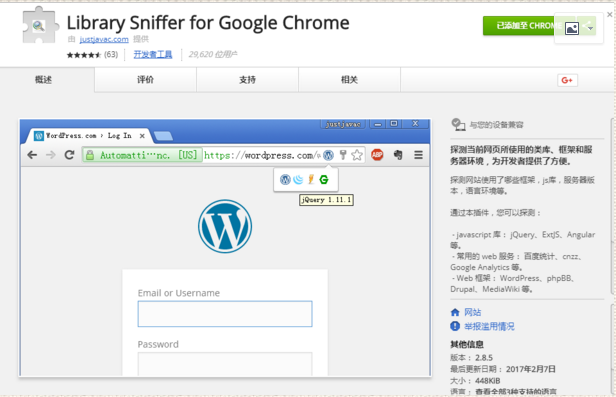Click the star rating showing 63 reviews

92,55
